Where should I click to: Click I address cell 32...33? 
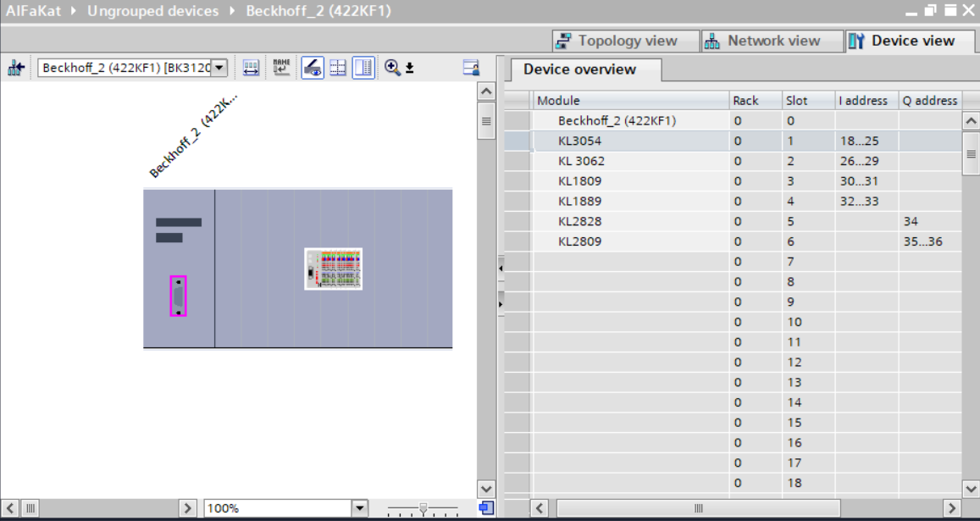click(x=866, y=201)
